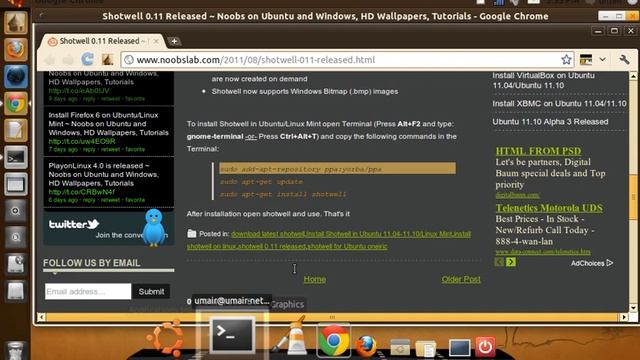
Task: Click the address bar with noobslab.com URL
Action: pos(347,60)
